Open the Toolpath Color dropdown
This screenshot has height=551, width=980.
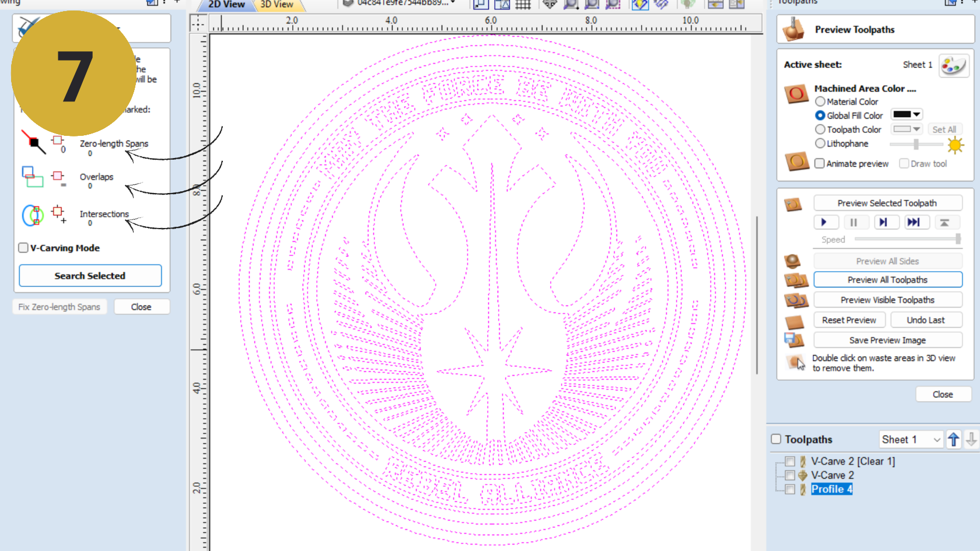pyautogui.click(x=917, y=129)
